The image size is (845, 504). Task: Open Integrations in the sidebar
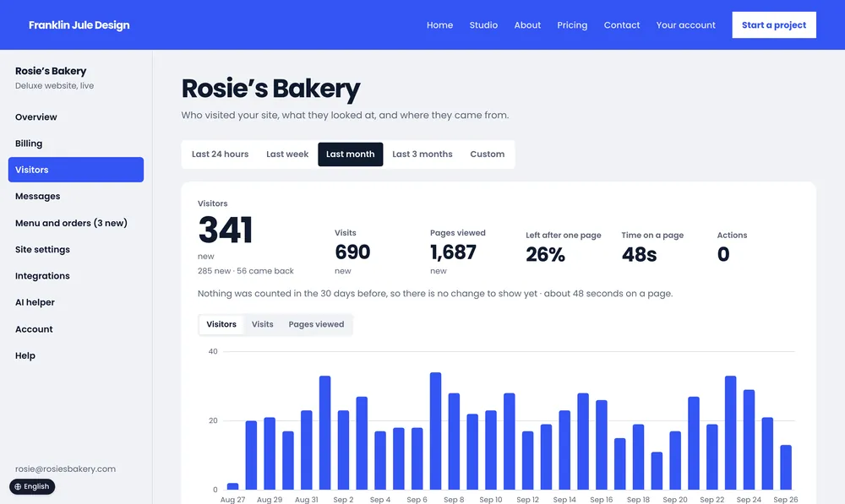[76, 276]
